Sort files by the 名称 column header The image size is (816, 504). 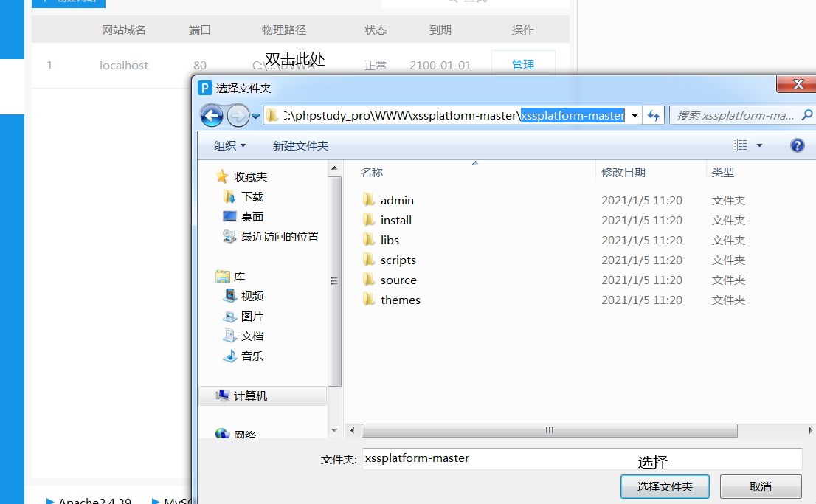(372, 172)
